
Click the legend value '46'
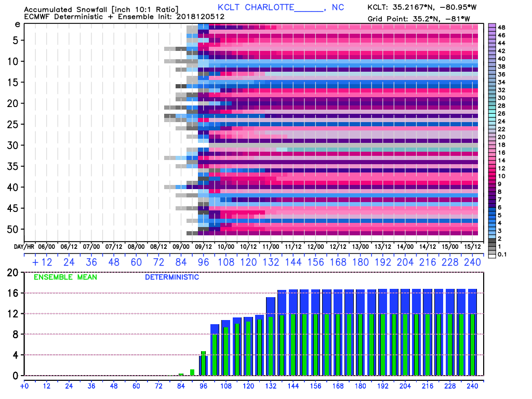click(501, 35)
